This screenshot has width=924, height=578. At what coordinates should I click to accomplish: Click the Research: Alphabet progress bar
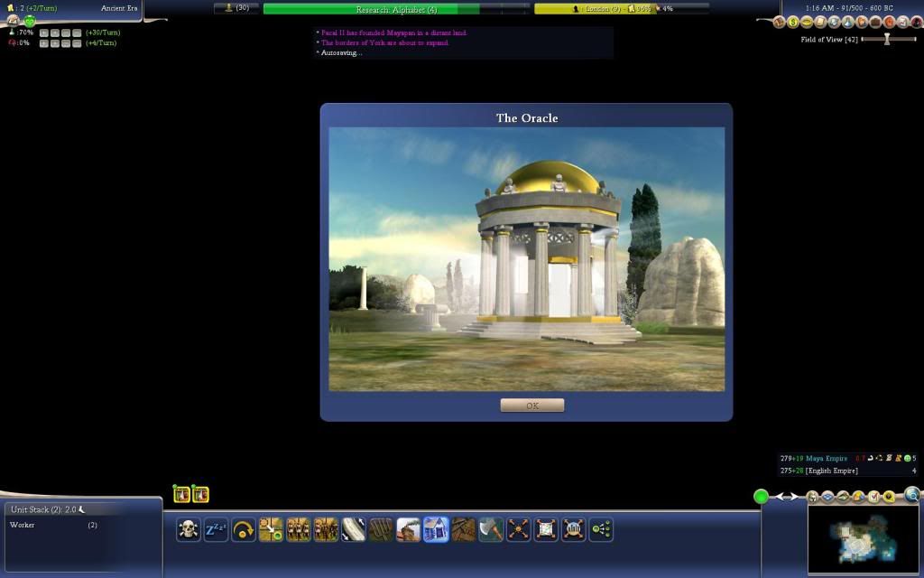tap(397, 9)
